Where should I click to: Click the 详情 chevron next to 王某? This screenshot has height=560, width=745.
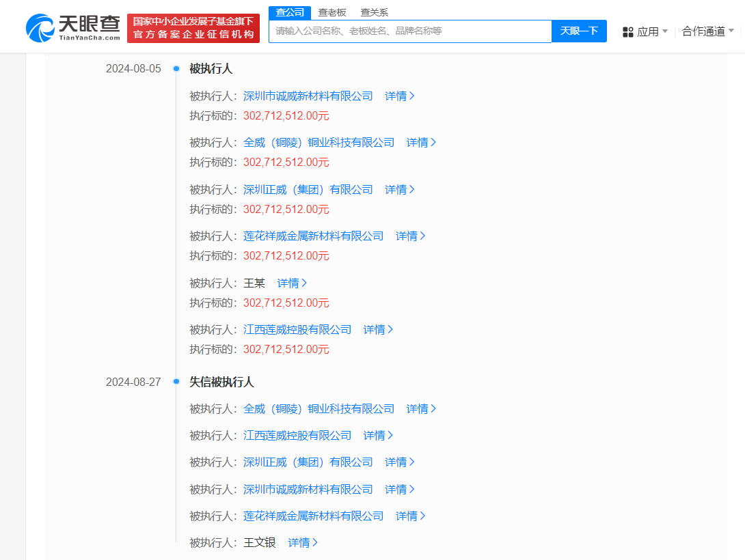coord(305,283)
